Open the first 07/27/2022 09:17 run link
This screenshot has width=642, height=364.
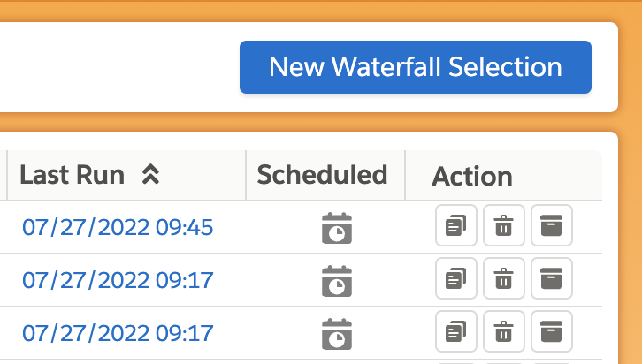pyautogui.click(x=118, y=280)
